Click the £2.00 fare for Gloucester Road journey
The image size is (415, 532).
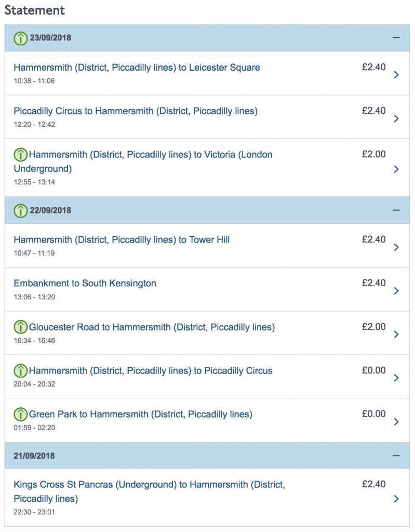(x=373, y=327)
